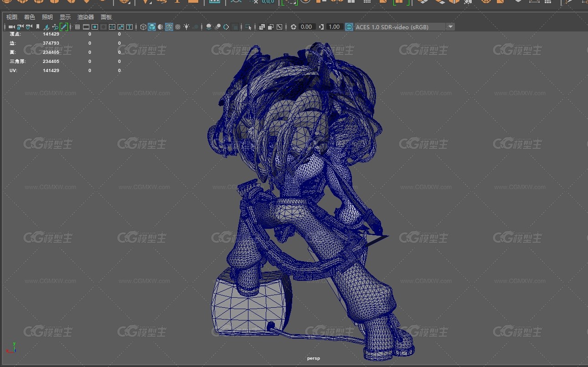The image size is (588, 367).
Task: Toggle the Safe Title icon
Action: (x=129, y=27)
